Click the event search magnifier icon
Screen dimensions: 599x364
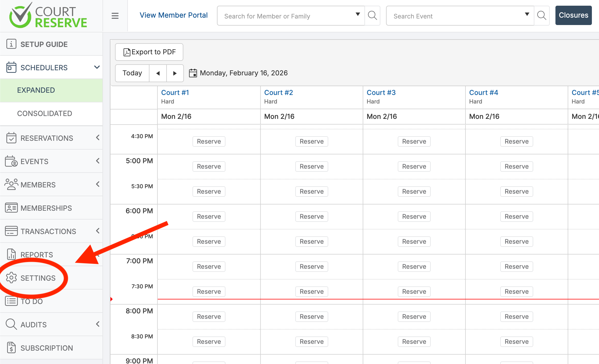541,16
